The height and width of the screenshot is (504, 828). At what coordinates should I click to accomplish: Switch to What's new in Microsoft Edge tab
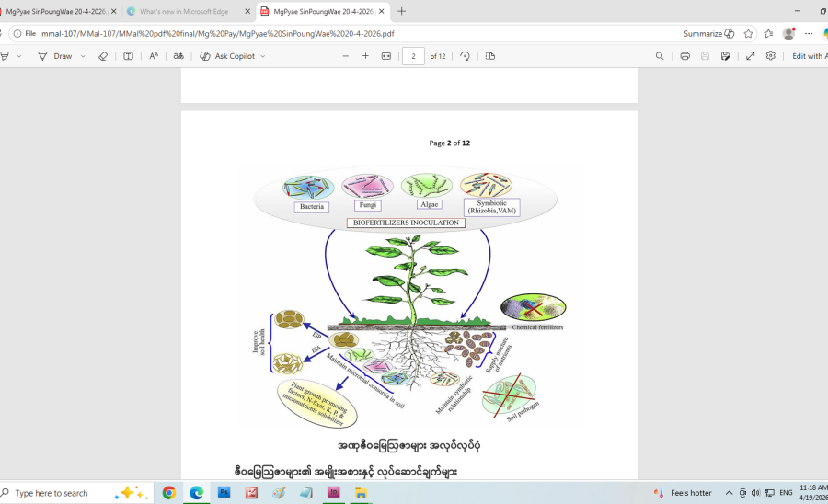point(184,11)
